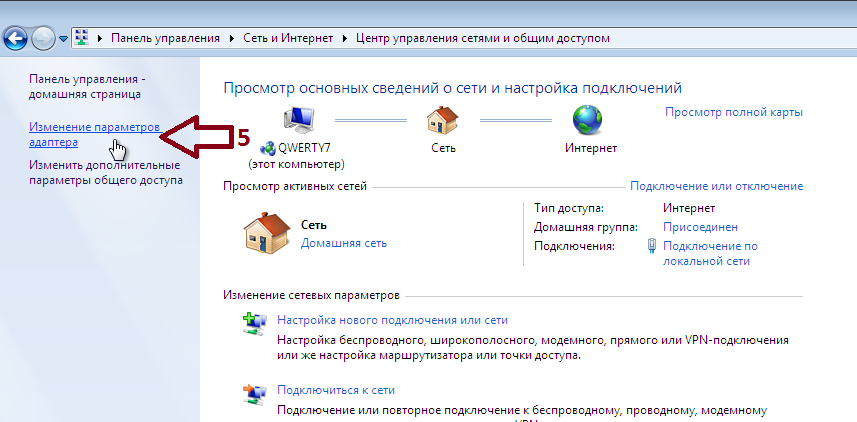The image size is (857, 422).
Task: Click the new connection setup icon
Action: click(x=255, y=323)
